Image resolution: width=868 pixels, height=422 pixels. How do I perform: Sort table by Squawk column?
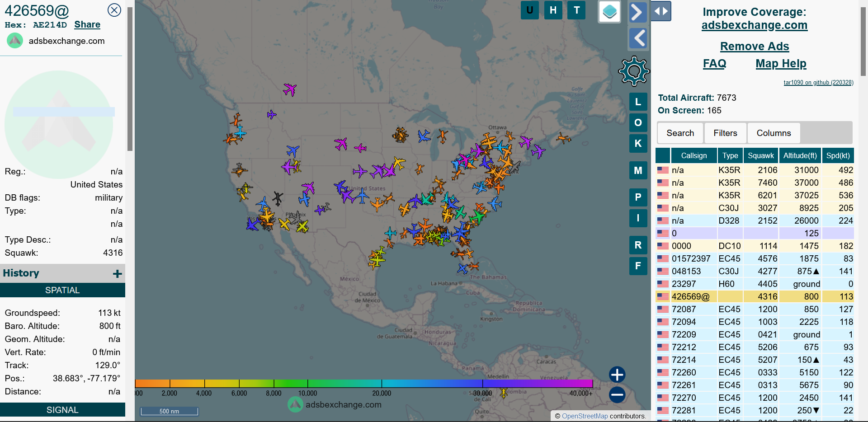tap(761, 155)
